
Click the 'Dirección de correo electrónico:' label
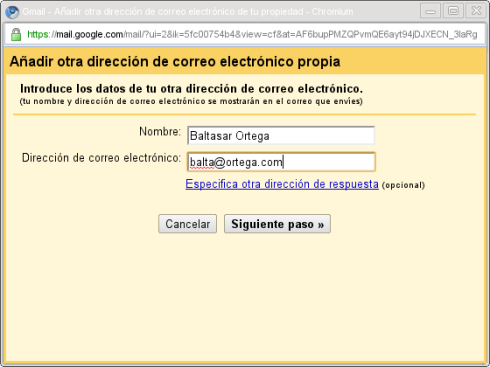click(x=101, y=158)
